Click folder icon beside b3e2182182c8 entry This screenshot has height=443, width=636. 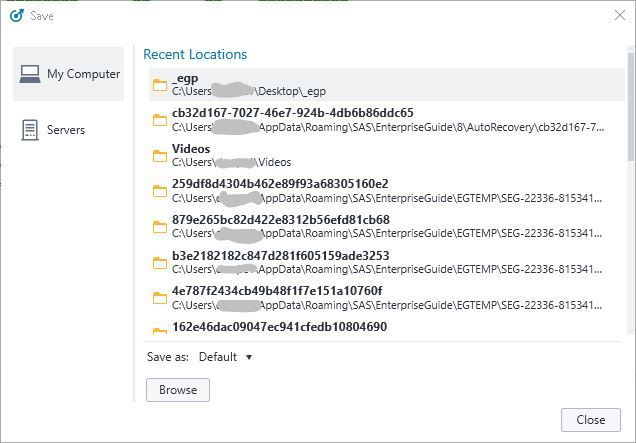pyautogui.click(x=160, y=263)
